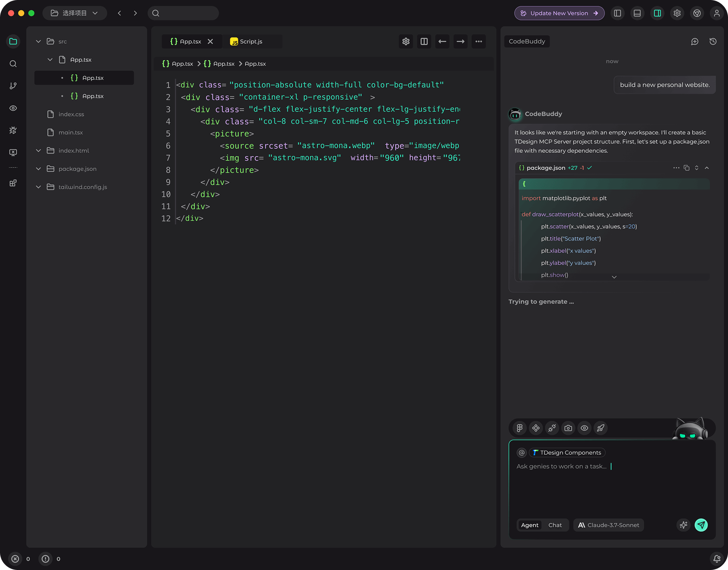The width and height of the screenshot is (728, 570).
Task: Open the Search panel in the sidebar
Action: click(13, 64)
